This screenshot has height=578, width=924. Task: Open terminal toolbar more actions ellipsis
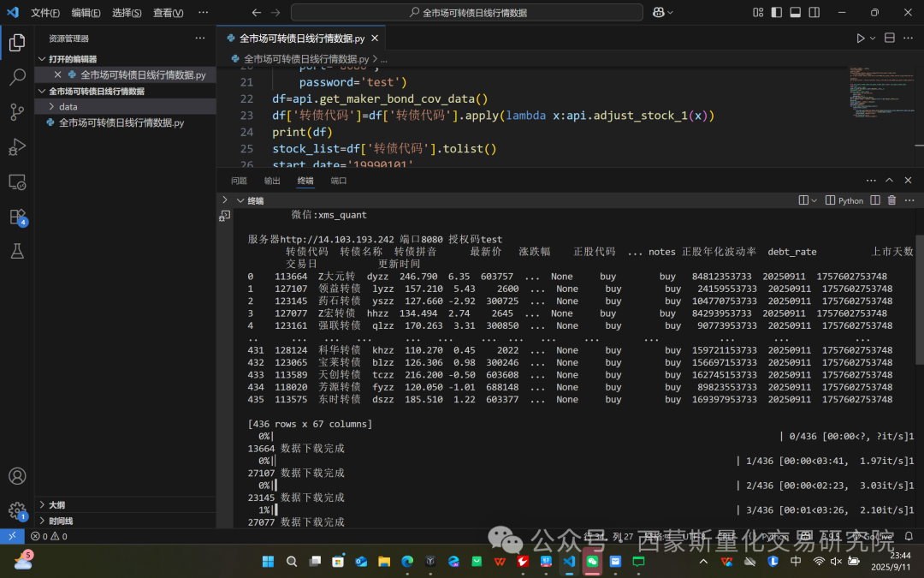pyautogui.click(x=909, y=200)
